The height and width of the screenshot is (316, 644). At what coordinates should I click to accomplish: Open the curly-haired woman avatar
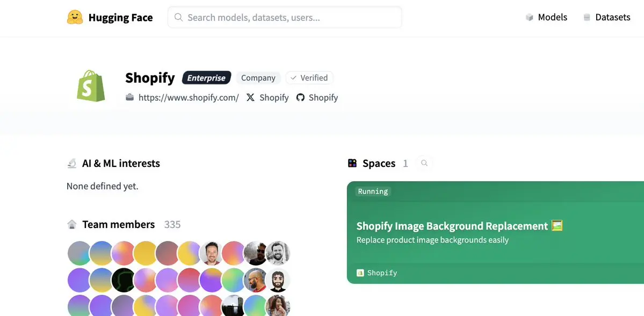(x=277, y=306)
